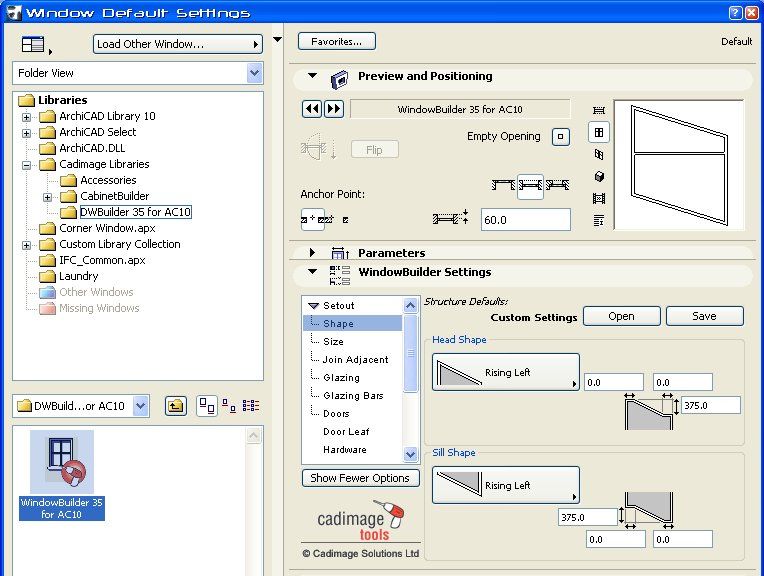Select the right anchor point option
Screen dimensions: 764x576
tap(345, 220)
